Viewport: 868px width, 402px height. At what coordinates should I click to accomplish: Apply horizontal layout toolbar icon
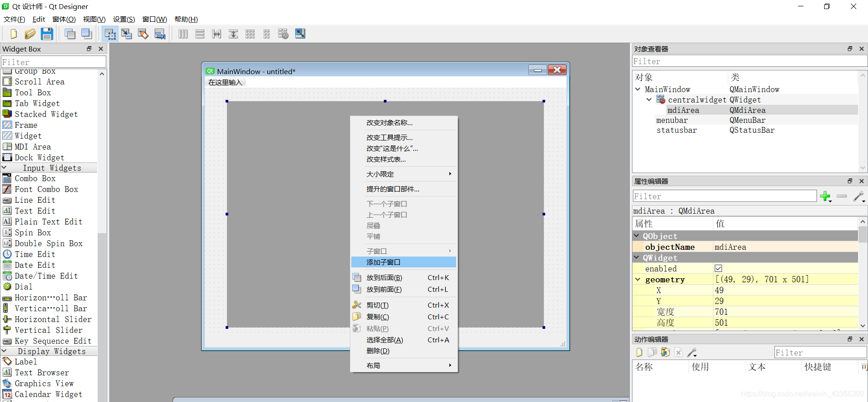(183, 34)
